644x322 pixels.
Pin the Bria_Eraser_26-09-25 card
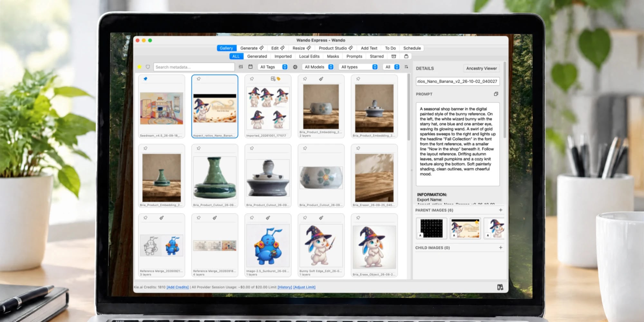358,148
